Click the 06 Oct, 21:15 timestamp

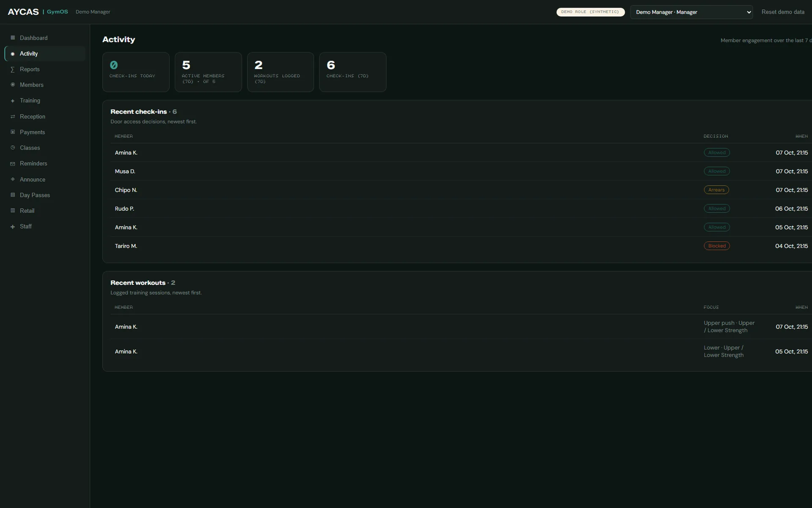click(x=791, y=209)
